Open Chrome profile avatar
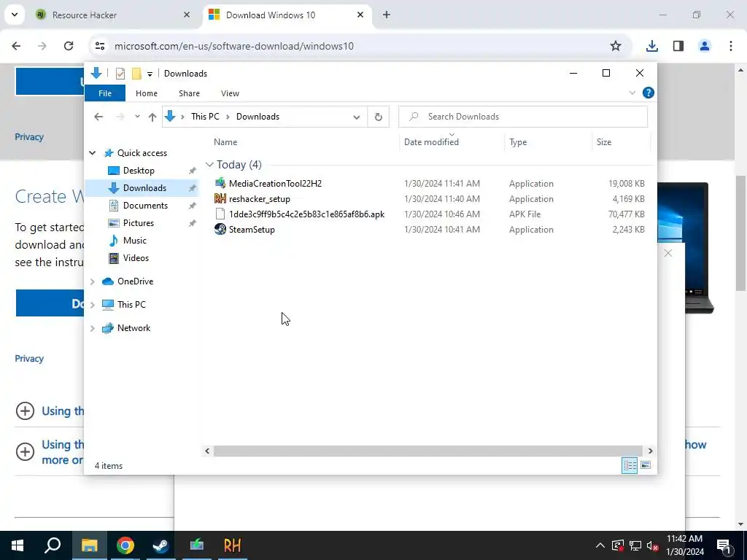Screen dimensions: 747x560 click(x=704, y=46)
